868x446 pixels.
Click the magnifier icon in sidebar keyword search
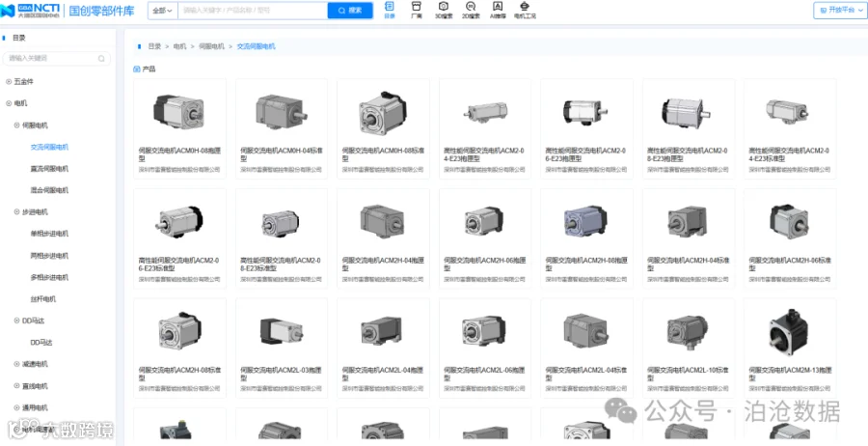coord(101,58)
